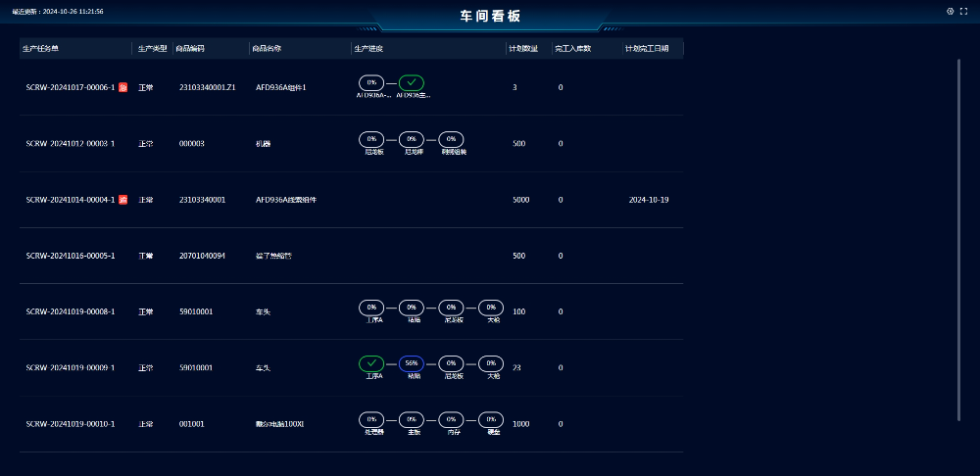Click the 生产进度 column header
This screenshot has height=476, width=980.
pos(368,49)
